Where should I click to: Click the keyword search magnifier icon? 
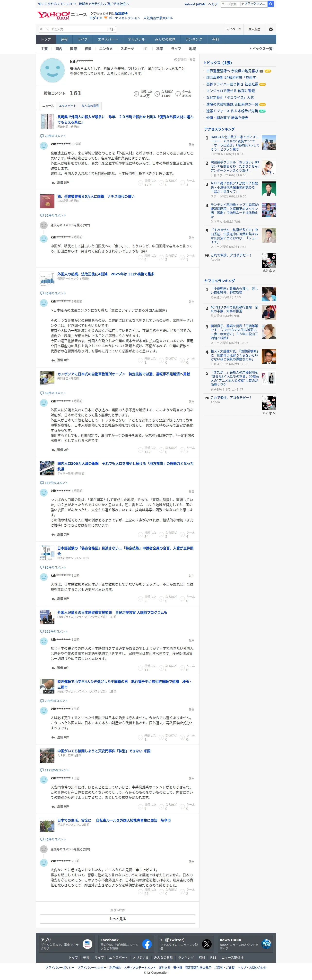click(x=111, y=29)
